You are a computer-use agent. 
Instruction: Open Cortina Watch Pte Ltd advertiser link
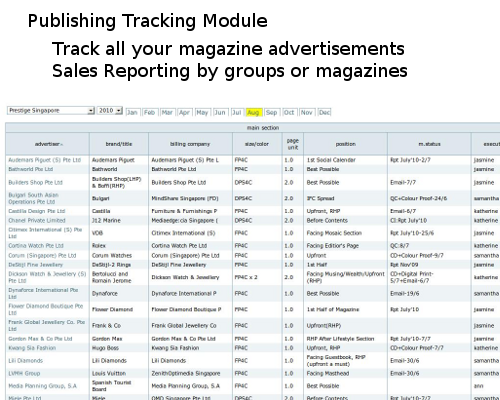36,246
